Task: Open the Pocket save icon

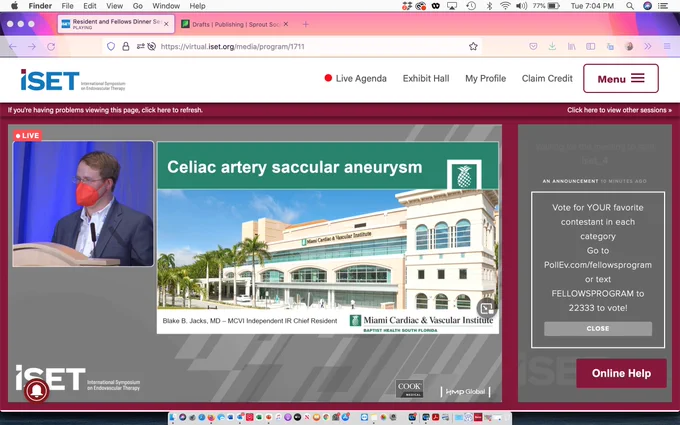Action: pyautogui.click(x=533, y=46)
